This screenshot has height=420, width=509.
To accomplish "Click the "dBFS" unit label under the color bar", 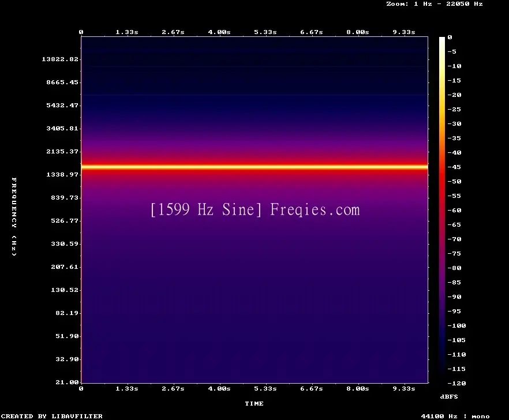I will click(449, 396).
